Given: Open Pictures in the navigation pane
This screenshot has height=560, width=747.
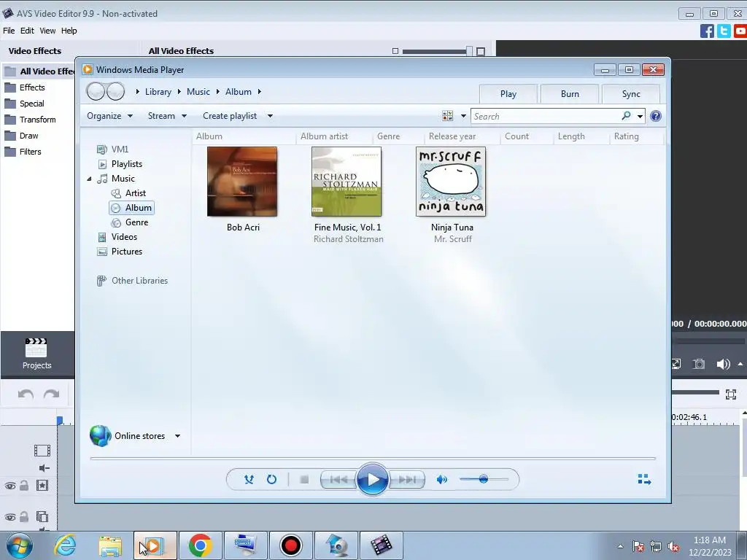Looking at the screenshot, I should pos(127,252).
